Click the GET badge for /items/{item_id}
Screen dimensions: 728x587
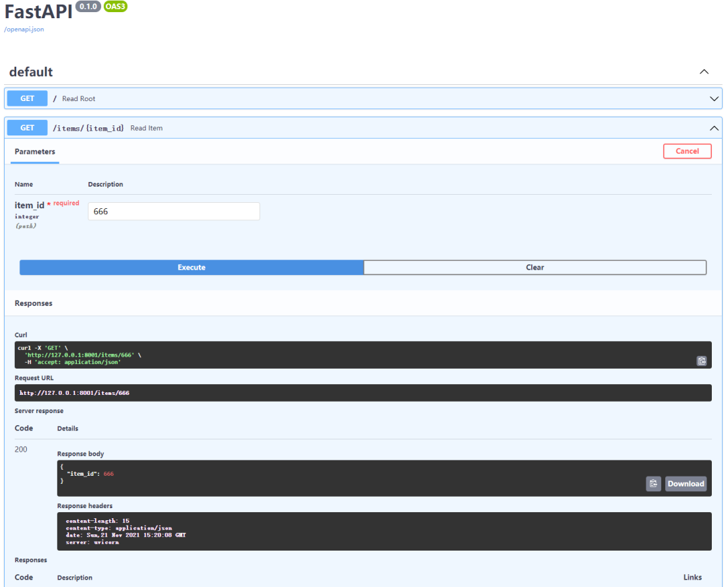(28, 127)
